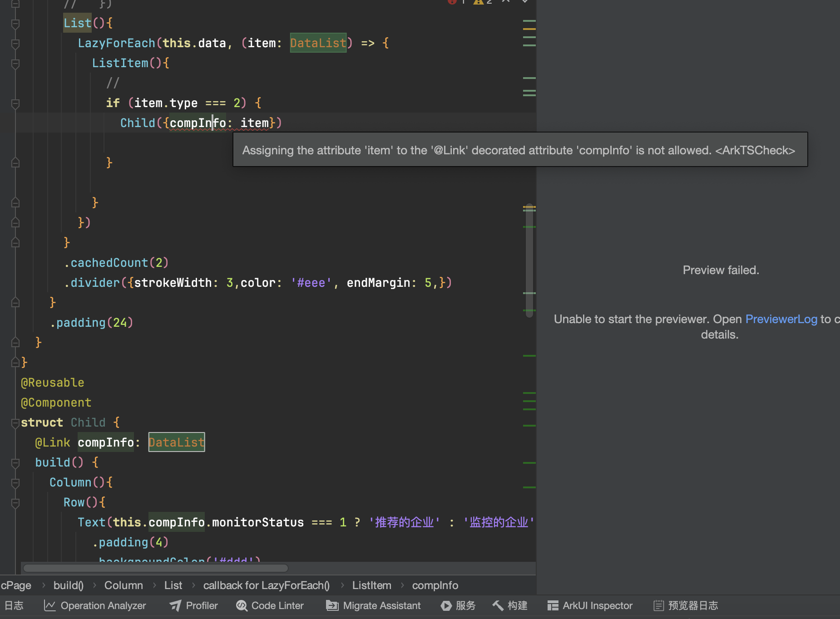Open the PreviewerLog link
Viewport: 840px width, 619px height.
click(x=781, y=319)
